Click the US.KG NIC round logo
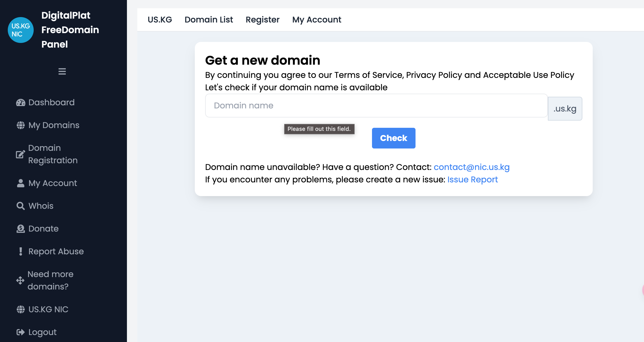Viewport: 644px width, 342px height. 21,30
